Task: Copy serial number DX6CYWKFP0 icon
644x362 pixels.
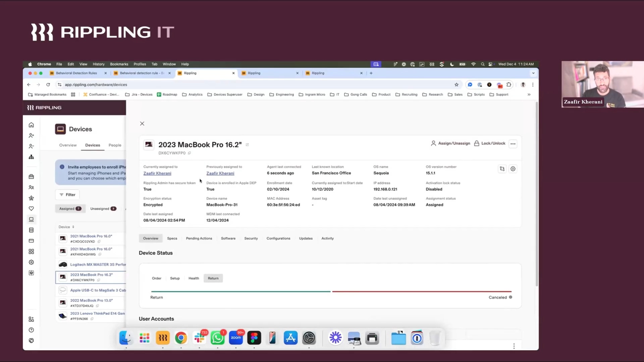Action: coord(190,153)
